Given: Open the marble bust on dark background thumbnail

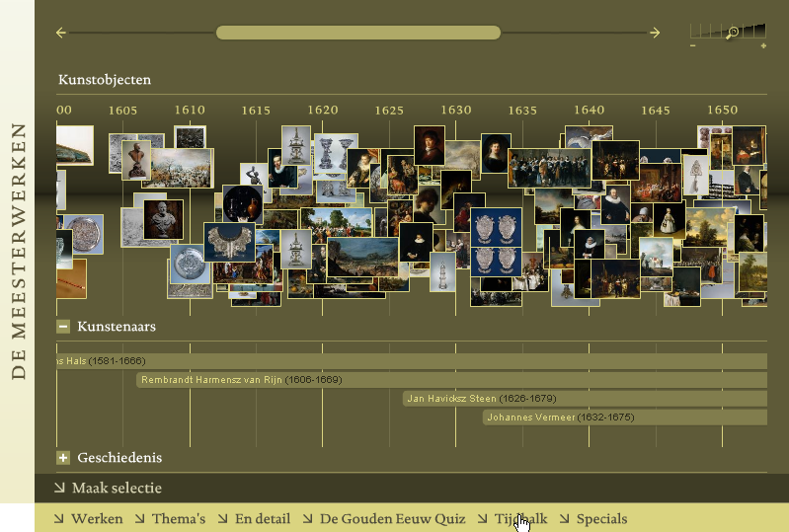Looking at the screenshot, I should (x=163, y=219).
